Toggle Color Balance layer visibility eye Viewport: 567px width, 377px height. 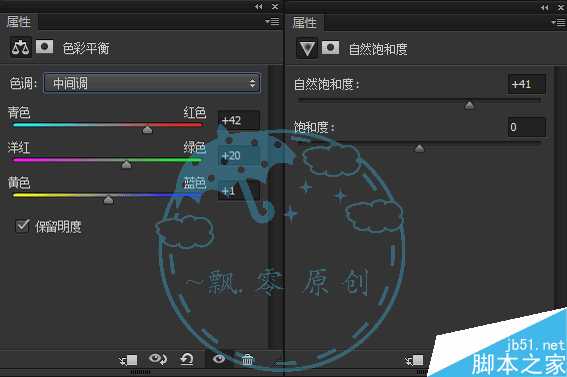pos(219,359)
